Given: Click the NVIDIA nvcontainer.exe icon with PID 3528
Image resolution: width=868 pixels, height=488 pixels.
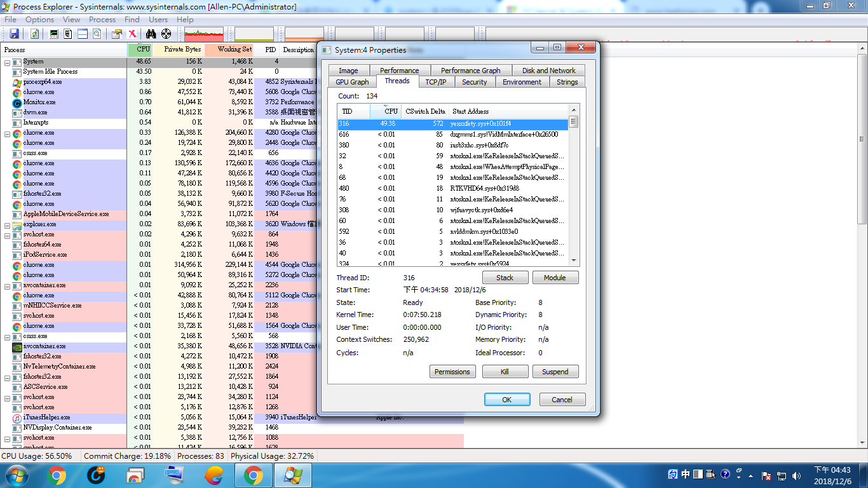Looking at the screenshot, I should [x=17, y=346].
